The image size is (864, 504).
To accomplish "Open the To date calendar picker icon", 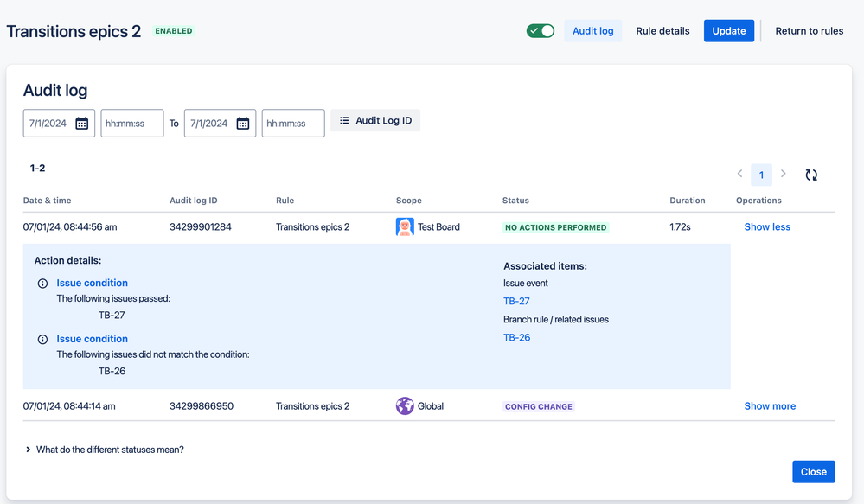I will pos(242,124).
